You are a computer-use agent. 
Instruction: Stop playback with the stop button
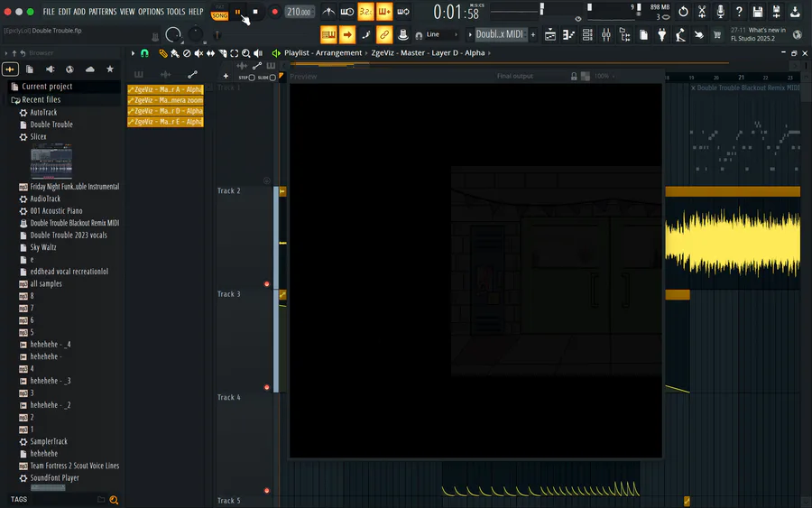pyautogui.click(x=255, y=12)
